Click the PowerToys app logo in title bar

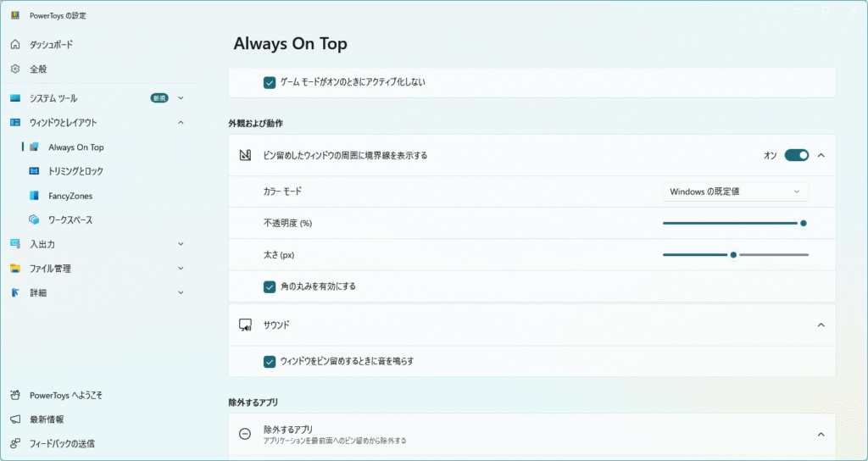coord(15,15)
